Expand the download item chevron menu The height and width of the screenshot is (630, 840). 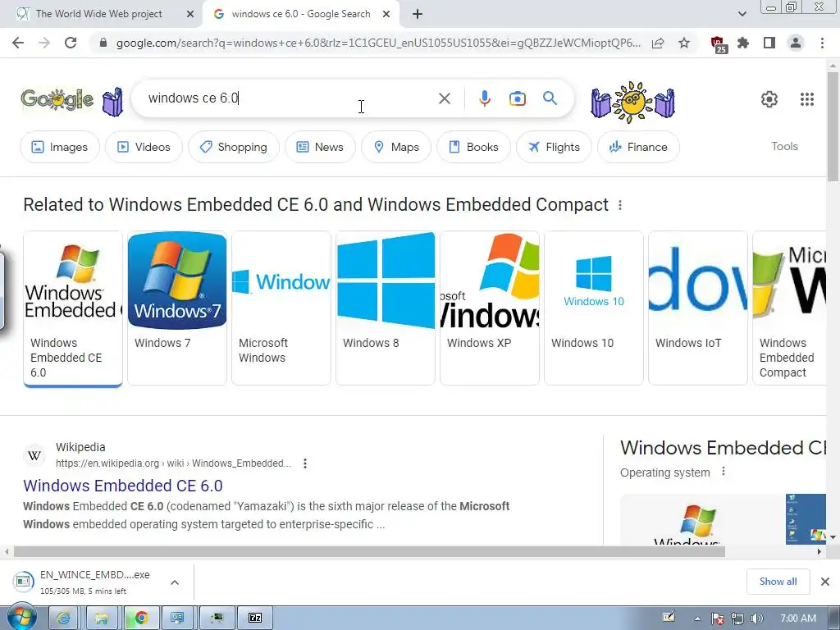click(175, 582)
